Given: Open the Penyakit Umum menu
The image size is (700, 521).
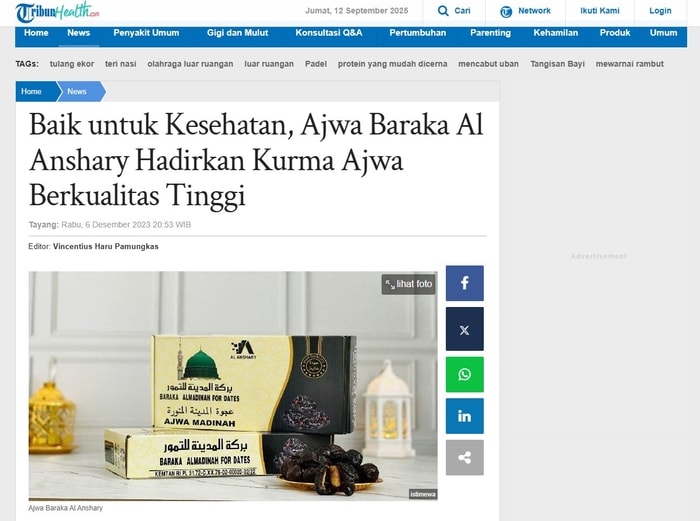Looking at the screenshot, I should (x=146, y=33).
